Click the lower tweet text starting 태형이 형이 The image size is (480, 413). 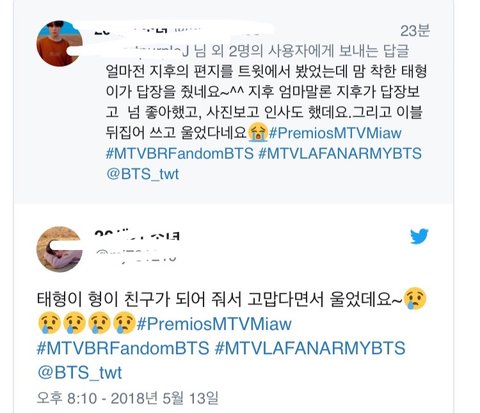coord(232,334)
